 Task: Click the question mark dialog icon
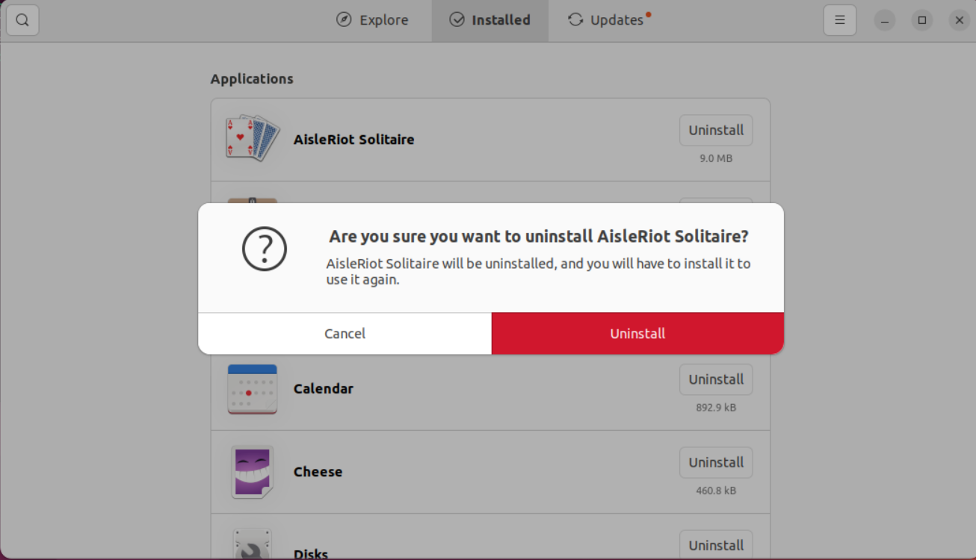click(x=265, y=249)
